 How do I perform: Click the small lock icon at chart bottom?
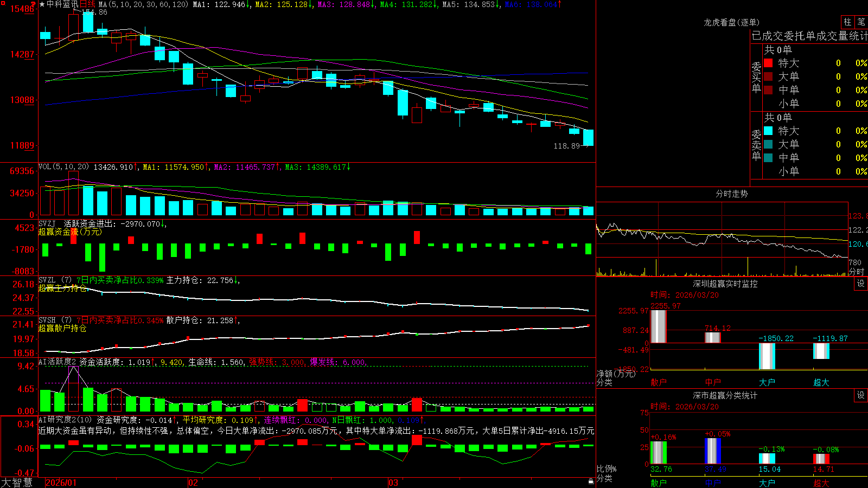click(x=591, y=481)
